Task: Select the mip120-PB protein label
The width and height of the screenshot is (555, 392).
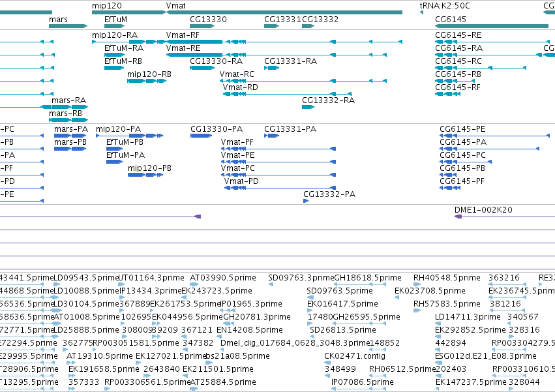Action: click(x=150, y=168)
